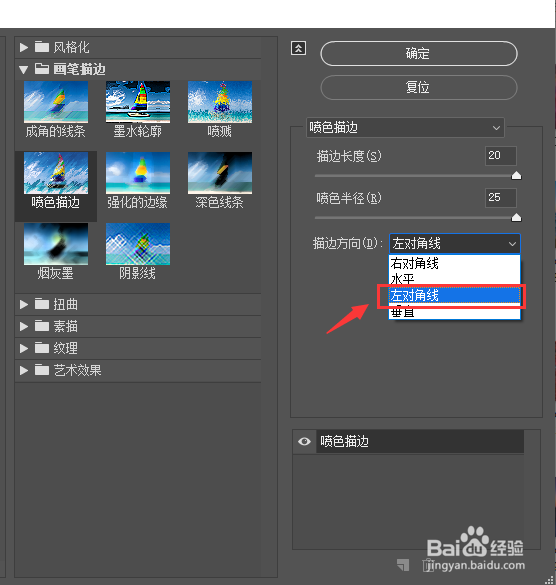The image size is (556, 585).
Task: Select the 阴影线 filter thumbnail
Action: [138, 244]
